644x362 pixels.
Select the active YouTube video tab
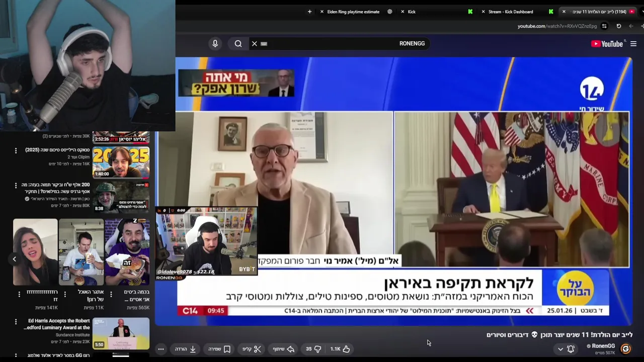(x=599, y=12)
